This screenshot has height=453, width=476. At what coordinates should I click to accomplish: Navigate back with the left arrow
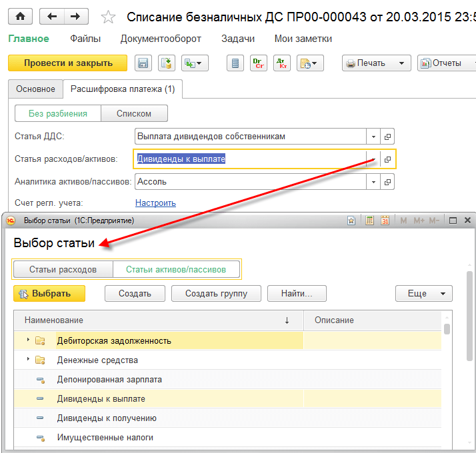click(x=53, y=17)
